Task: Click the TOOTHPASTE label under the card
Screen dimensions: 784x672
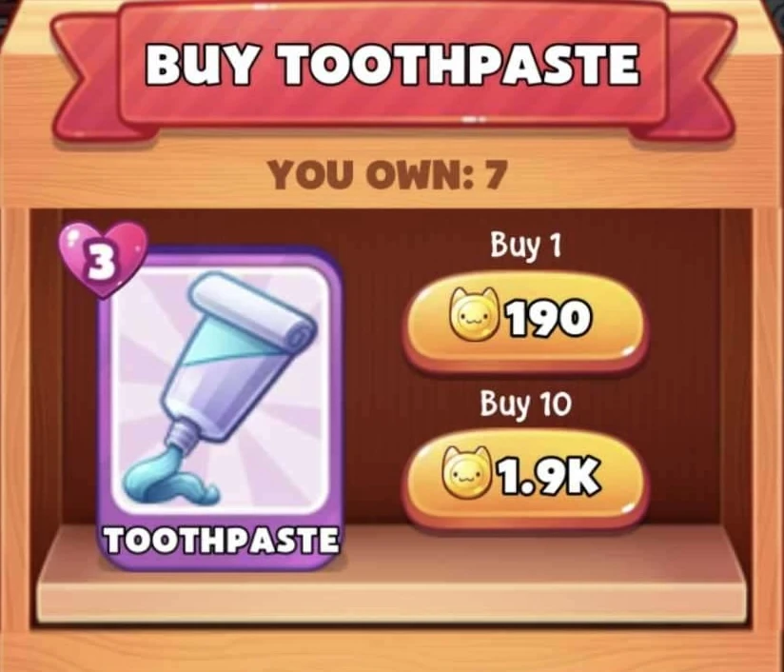Action: [221, 541]
